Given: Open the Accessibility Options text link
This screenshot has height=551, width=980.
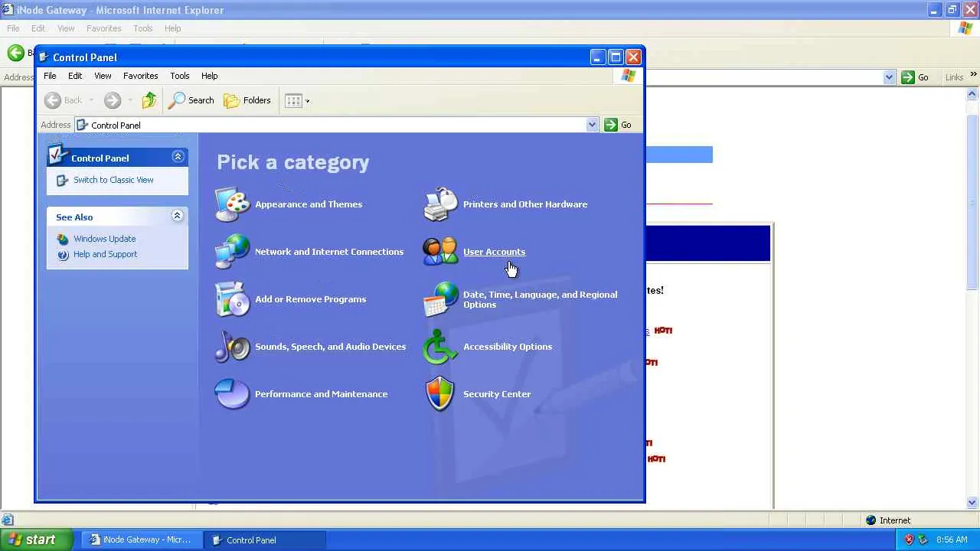Looking at the screenshot, I should click(508, 347).
